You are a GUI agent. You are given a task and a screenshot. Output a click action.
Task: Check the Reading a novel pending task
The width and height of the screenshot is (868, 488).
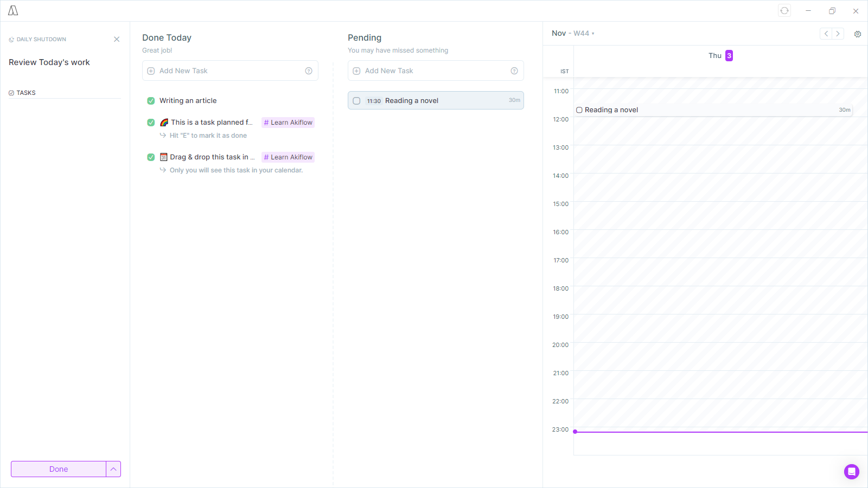tap(356, 101)
